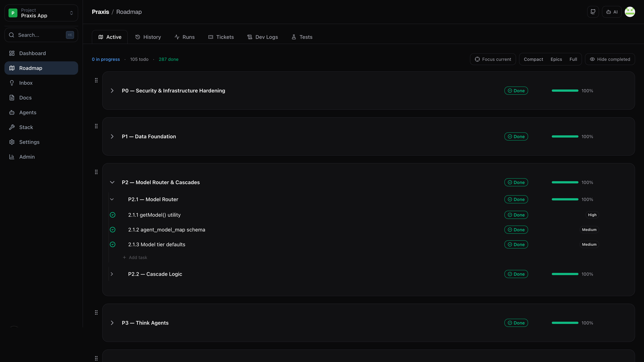Open the GitHub icon in the header

coord(592,12)
